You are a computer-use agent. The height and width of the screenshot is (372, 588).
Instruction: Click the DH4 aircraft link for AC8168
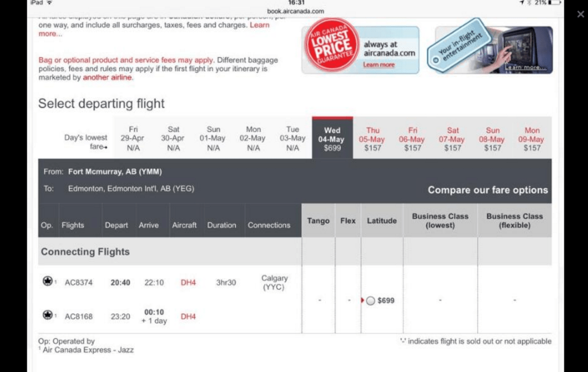[x=188, y=317]
